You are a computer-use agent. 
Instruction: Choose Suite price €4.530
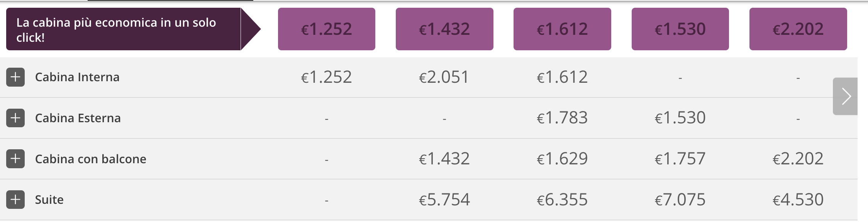798,200
